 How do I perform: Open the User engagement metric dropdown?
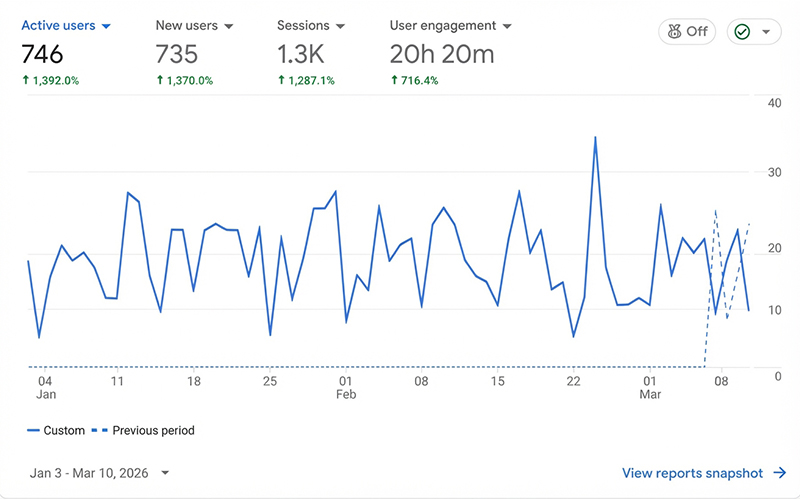pos(507,26)
